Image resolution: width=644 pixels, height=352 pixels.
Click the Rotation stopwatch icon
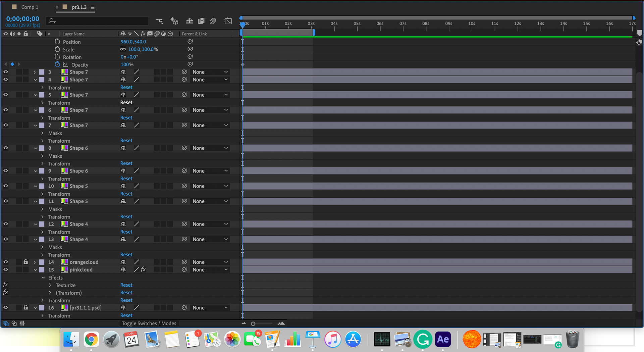point(57,57)
